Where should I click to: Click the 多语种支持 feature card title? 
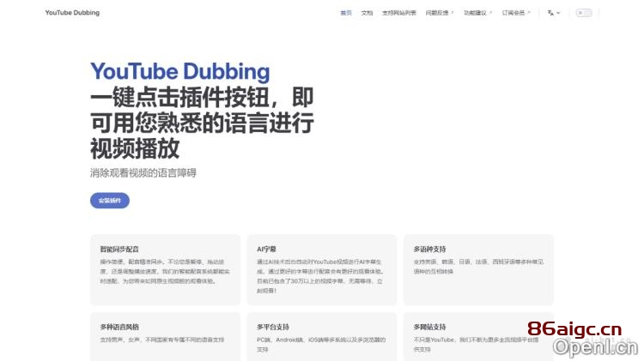(429, 249)
